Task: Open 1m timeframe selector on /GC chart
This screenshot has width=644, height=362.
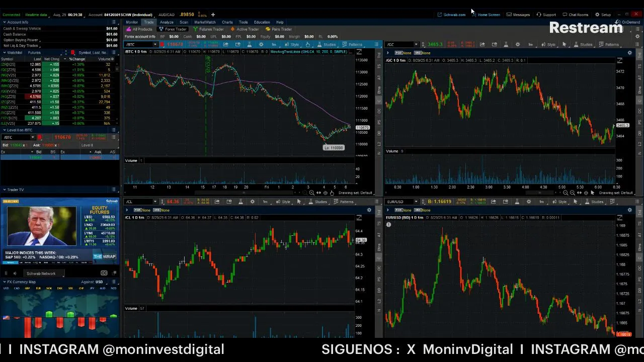Action: (x=531, y=44)
